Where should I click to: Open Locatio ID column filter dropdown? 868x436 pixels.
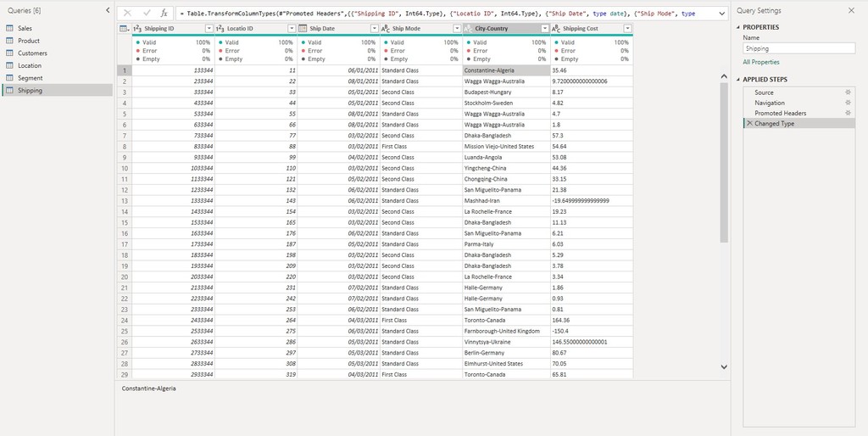[x=292, y=29]
